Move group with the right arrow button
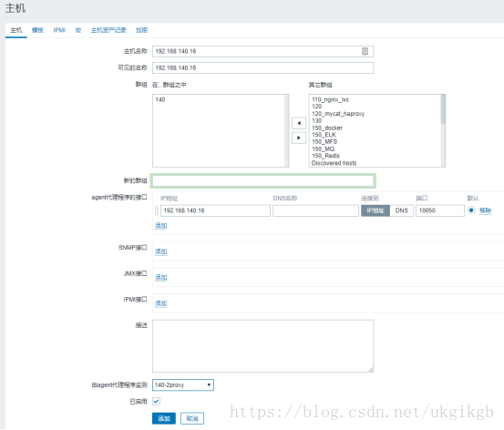The height and width of the screenshot is (430, 504). click(299, 138)
